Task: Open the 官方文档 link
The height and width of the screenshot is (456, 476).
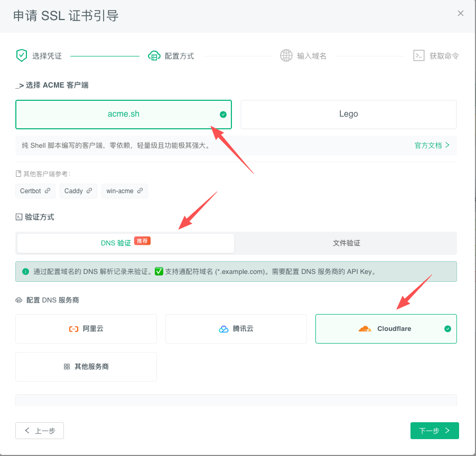Action: point(428,145)
